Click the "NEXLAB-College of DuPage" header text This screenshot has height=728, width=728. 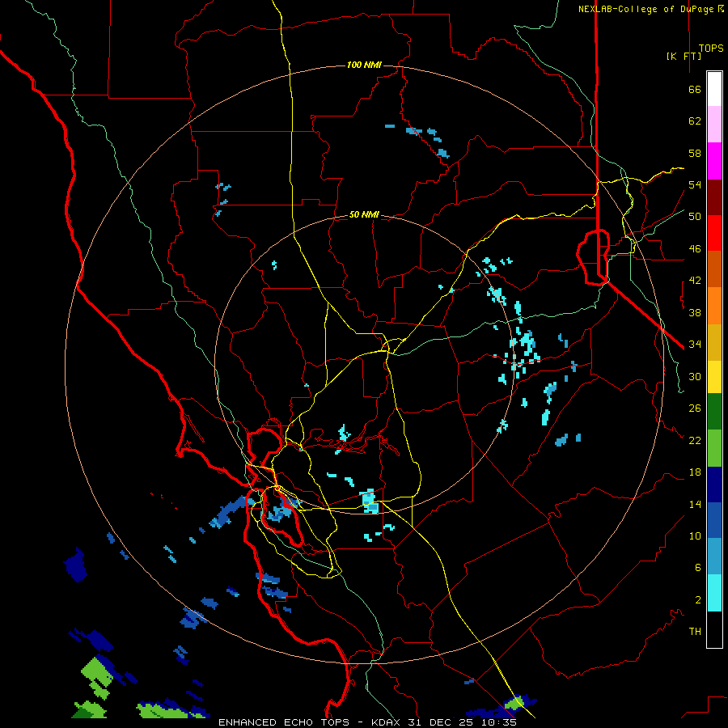click(647, 9)
